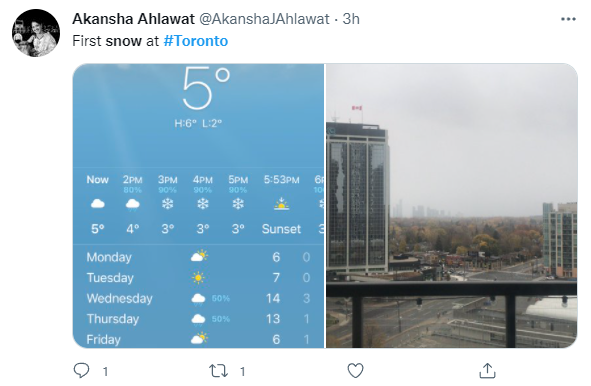Image resolution: width=591 pixels, height=386 pixels.
Task: Open Akansha Ahlawat's profile picture
Action: (x=36, y=33)
